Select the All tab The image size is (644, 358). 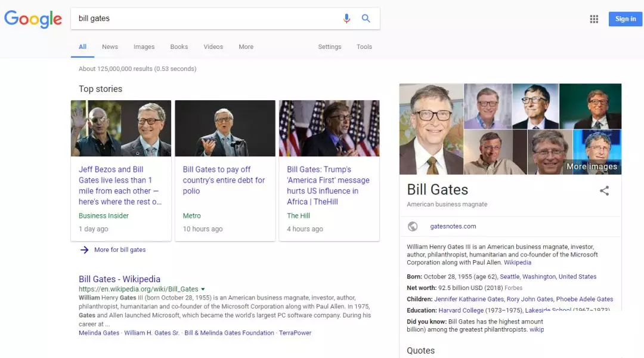click(x=82, y=47)
